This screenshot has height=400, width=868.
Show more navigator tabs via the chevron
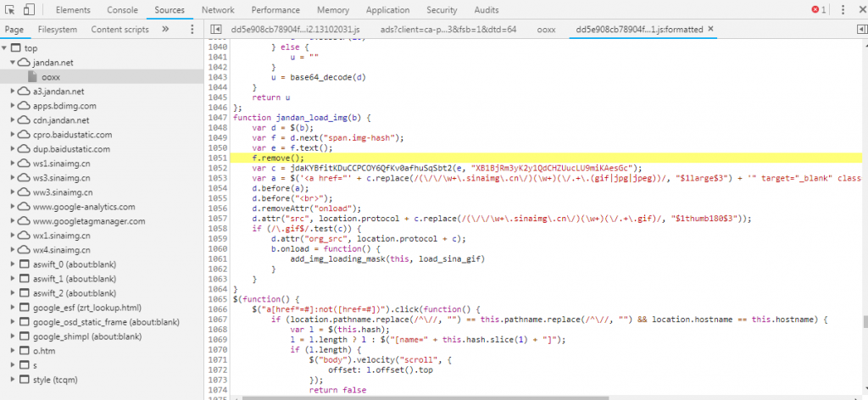tap(165, 29)
